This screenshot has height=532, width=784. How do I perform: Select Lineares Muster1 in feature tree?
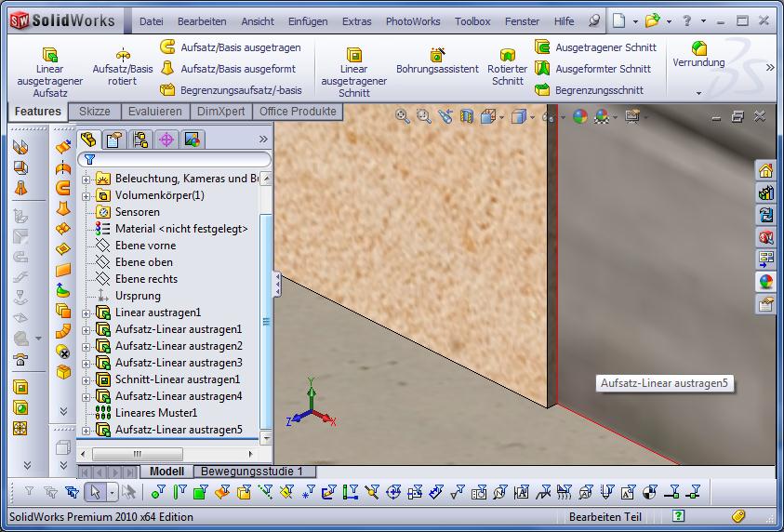[155, 413]
